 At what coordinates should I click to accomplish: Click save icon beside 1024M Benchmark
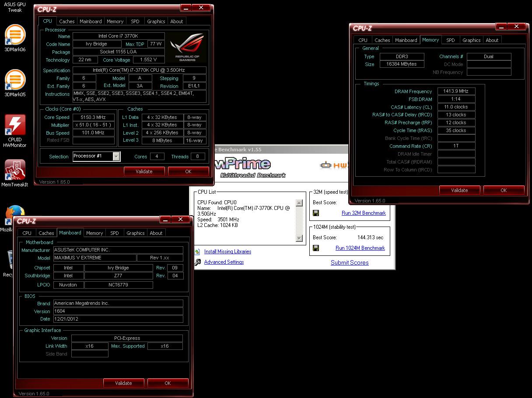(316, 248)
